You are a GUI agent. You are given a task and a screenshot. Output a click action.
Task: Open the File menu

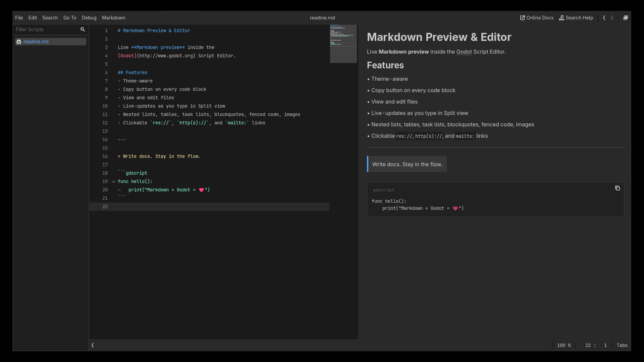point(19,18)
